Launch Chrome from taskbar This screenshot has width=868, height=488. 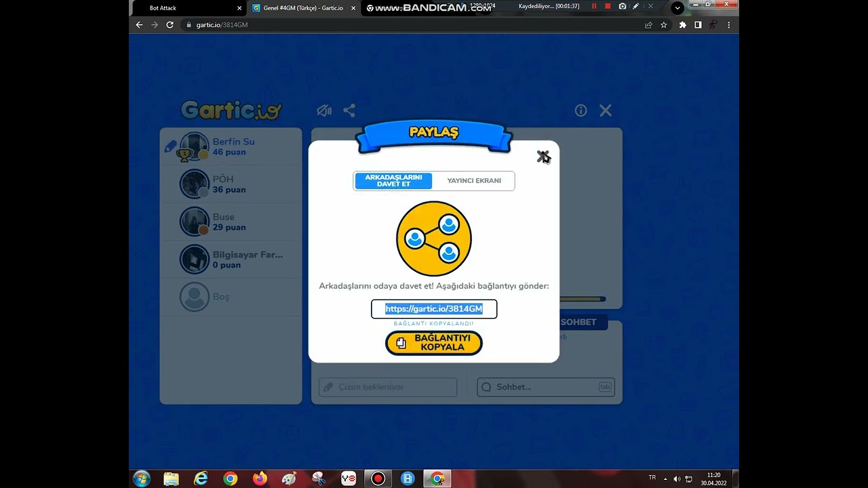pos(231,479)
